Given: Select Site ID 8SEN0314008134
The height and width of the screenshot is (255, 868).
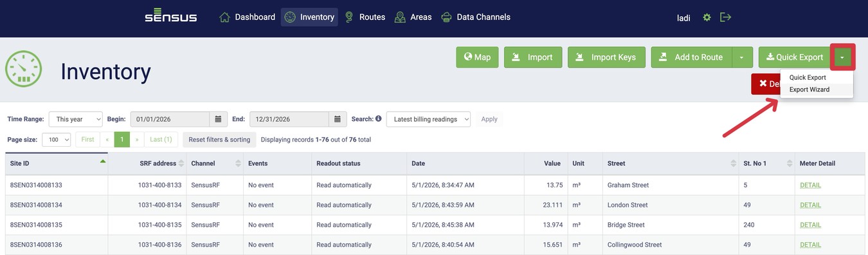Looking at the screenshot, I should pos(36,205).
